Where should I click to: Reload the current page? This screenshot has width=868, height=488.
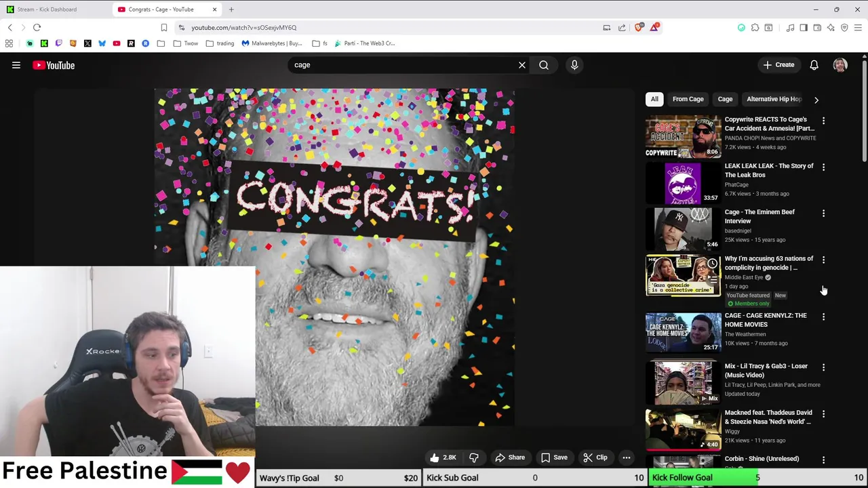37,28
